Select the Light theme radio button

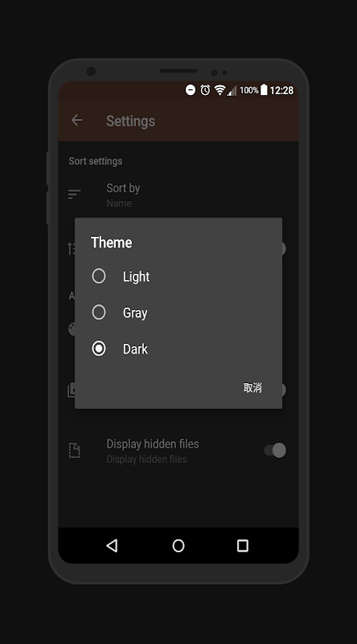point(98,276)
